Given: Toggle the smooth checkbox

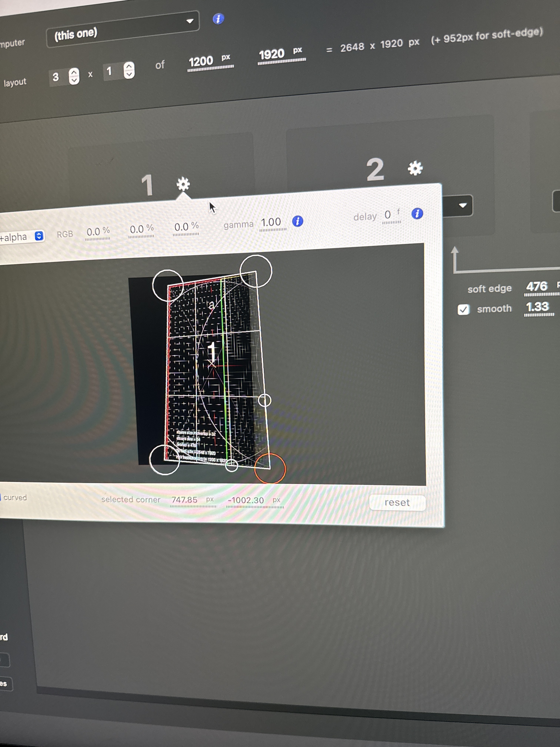Looking at the screenshot, I should coord(463,309).
